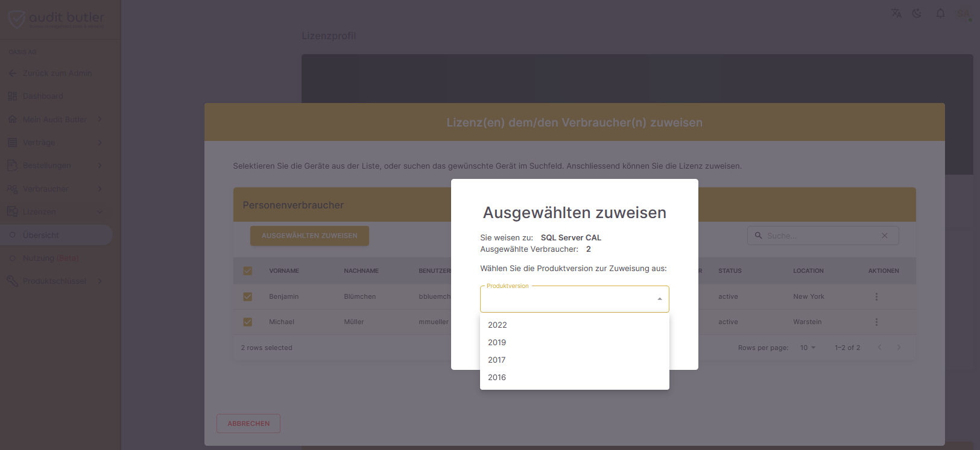
Task: Uncheck the Benjamin row checkbox
Action: point(247,297)
